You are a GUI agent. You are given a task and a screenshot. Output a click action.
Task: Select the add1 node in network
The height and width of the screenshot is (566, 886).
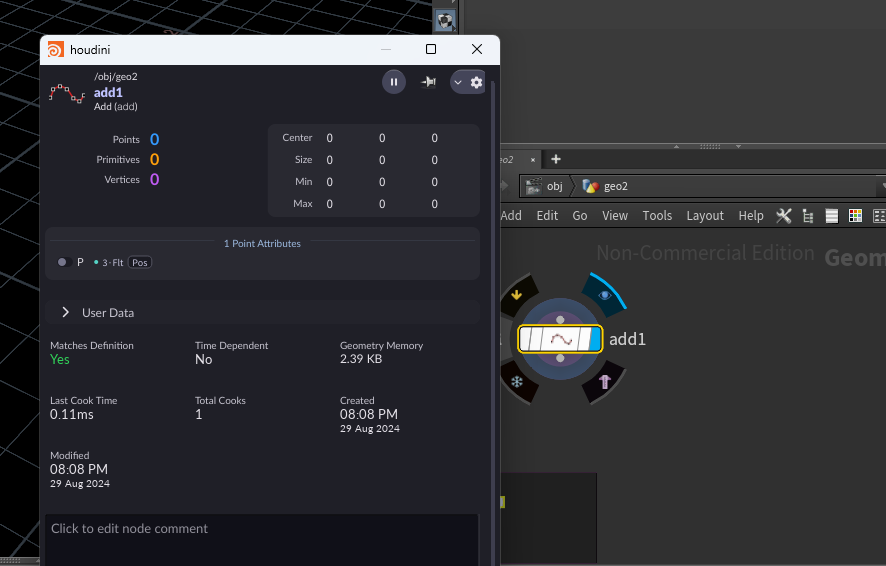[560, 339]
